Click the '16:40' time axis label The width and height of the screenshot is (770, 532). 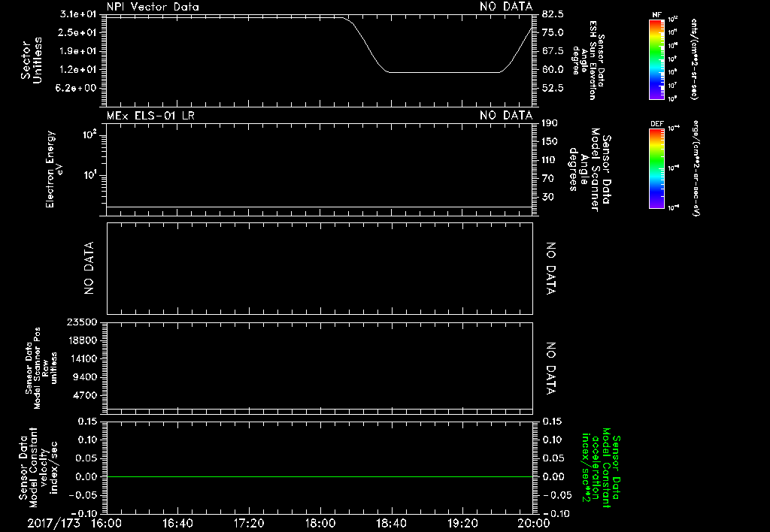point(177,523)
